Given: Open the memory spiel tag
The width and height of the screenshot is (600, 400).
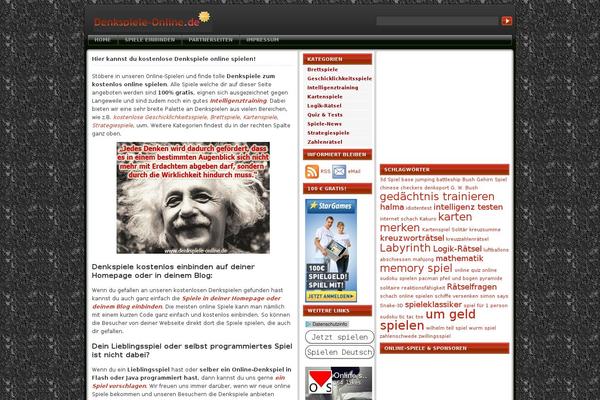Looking at the screenshot, I should tap(416, 268).
